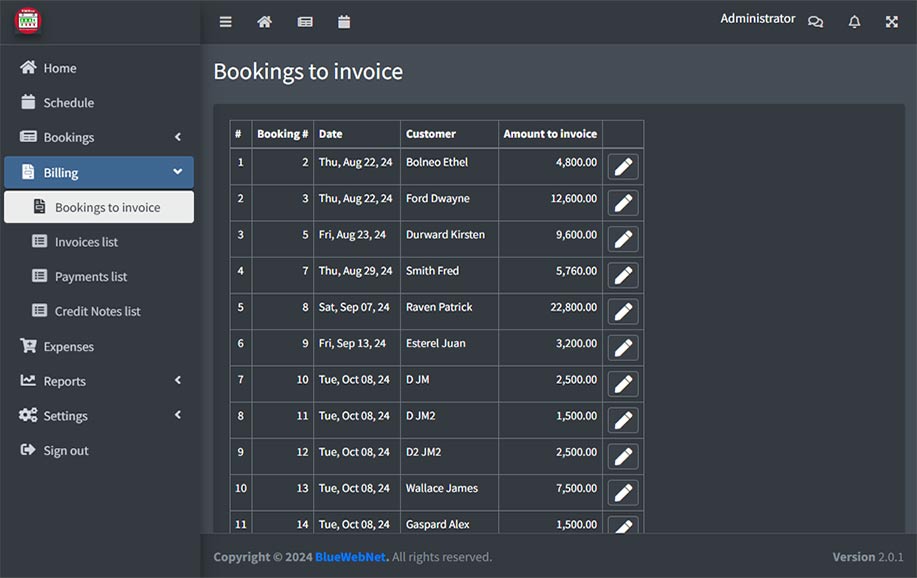The width and height of the screenshot is (917, 578).
Task: Collapse the Billing menu chevron
Action: click(178, 172)
